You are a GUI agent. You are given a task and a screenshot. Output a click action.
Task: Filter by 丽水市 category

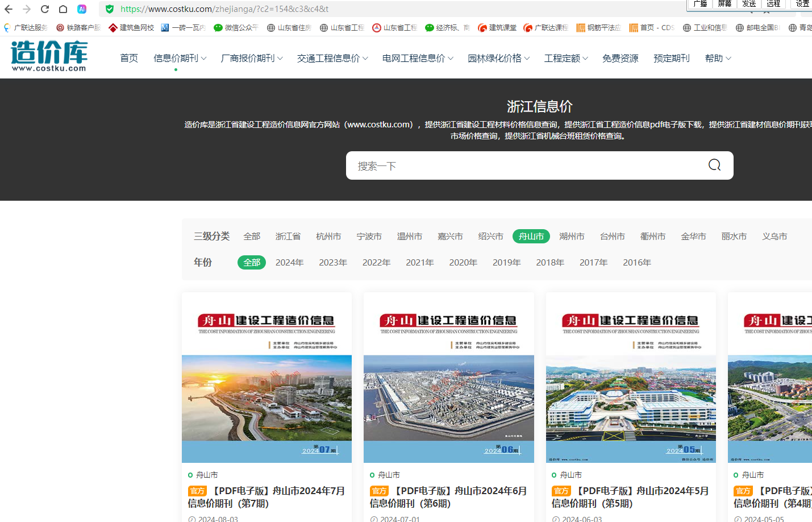pos(734,236)
